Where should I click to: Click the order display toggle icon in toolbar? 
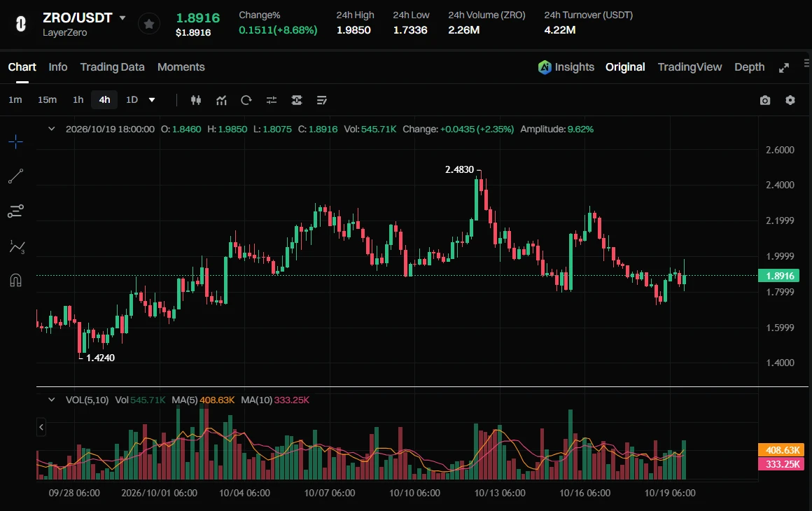click(x=297, y=100)
